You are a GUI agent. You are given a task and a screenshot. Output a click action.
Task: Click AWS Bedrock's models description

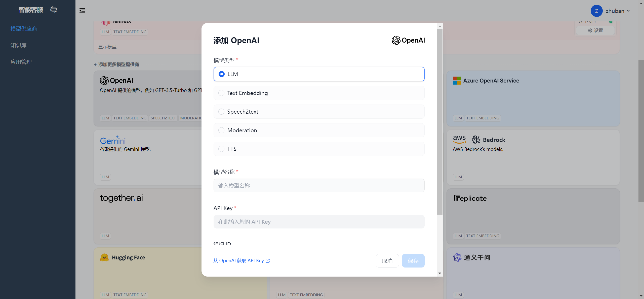478,149
